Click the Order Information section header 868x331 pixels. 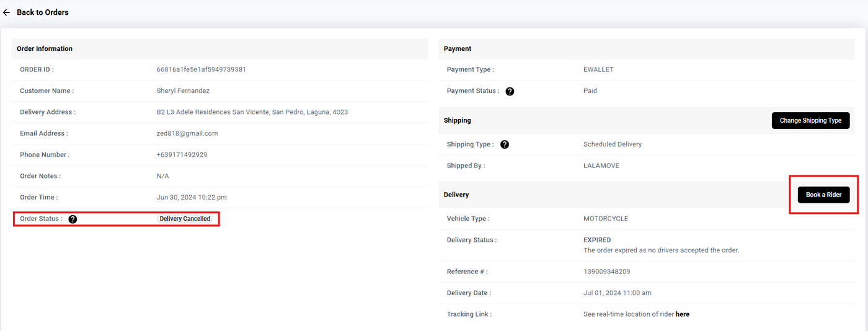click(x=45, y=48)
